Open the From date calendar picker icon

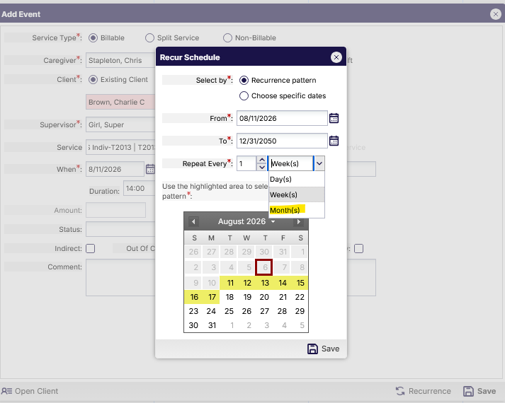pos(334,118)
